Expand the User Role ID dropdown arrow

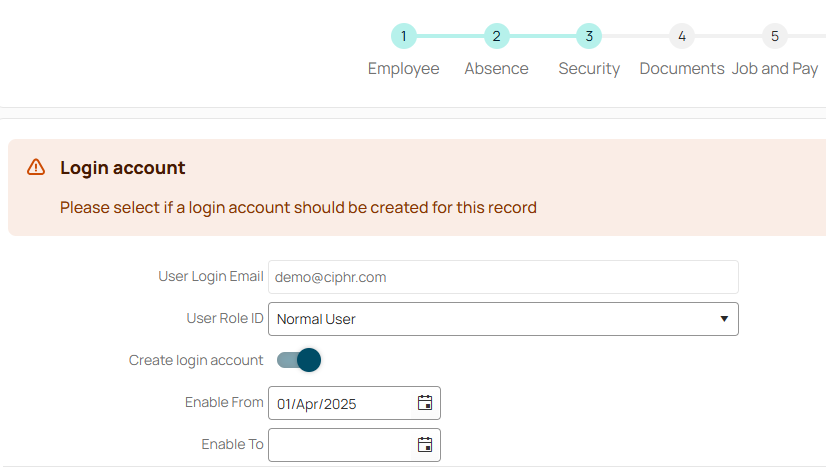pos(724,319)
